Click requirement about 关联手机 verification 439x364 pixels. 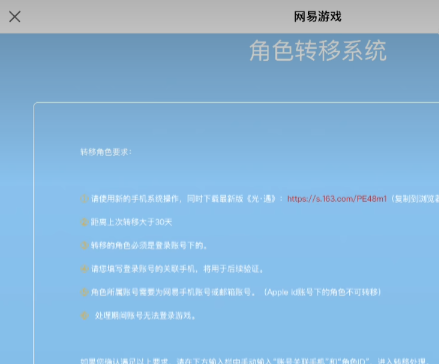(x=177, y=269)
